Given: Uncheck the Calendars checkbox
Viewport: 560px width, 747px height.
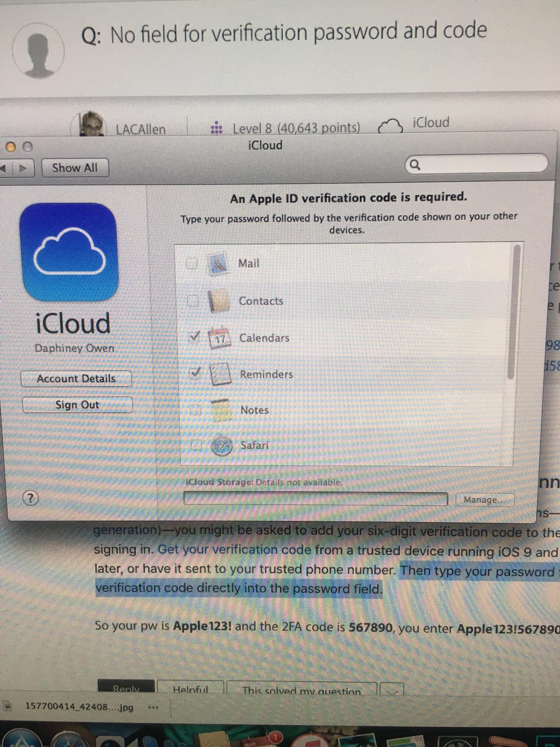Looking at the screenshot, I should [195, 337].
